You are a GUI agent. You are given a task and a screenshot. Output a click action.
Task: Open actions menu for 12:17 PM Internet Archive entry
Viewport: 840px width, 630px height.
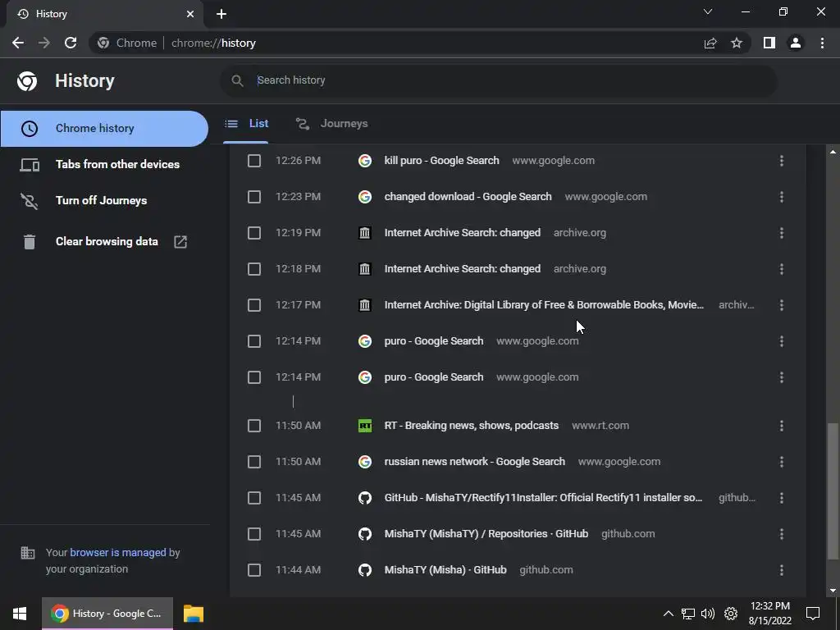pyautogui.click(x=782, y=305)
